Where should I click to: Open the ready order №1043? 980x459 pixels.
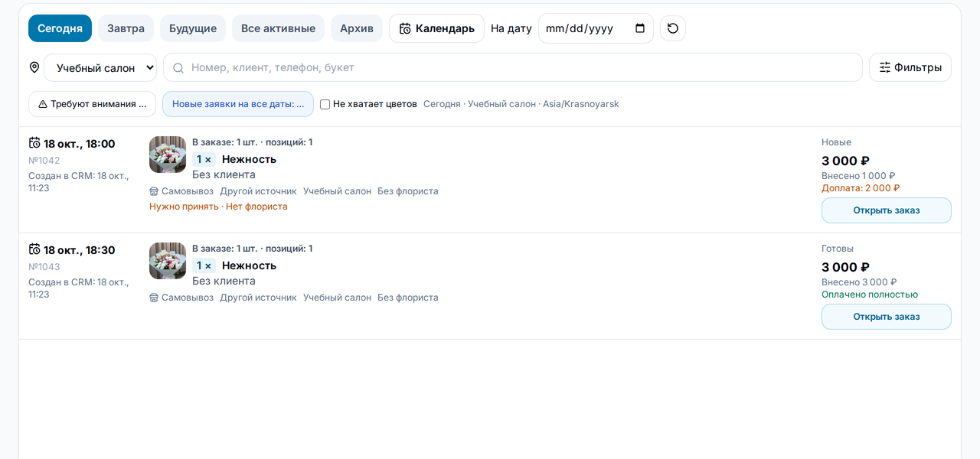coord(887,317)
